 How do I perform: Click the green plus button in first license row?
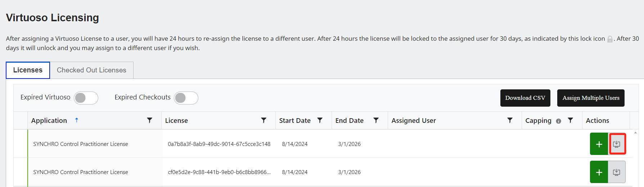click(599, 144)
